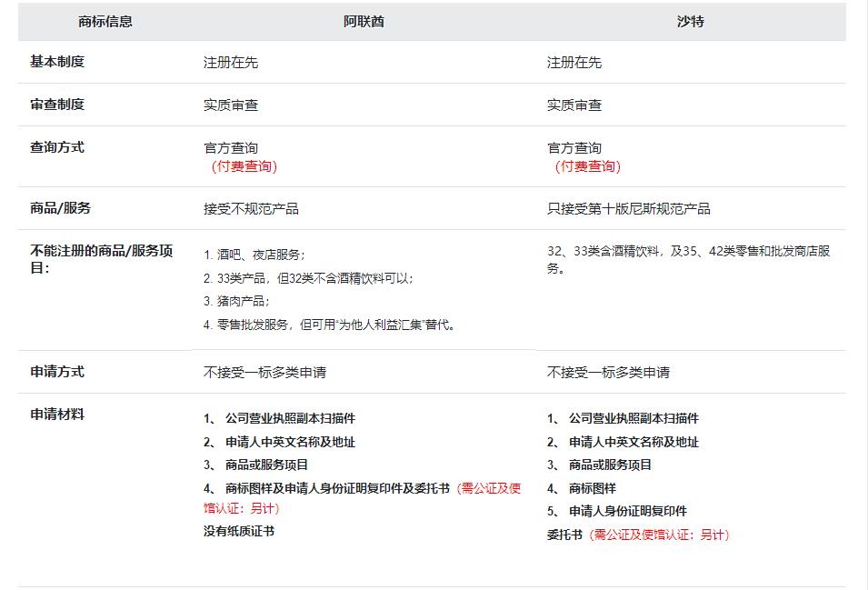Click the 商标信息 column header
This screenshot has height=590, width=868.
pyautogui.click(x=105, y=21)
